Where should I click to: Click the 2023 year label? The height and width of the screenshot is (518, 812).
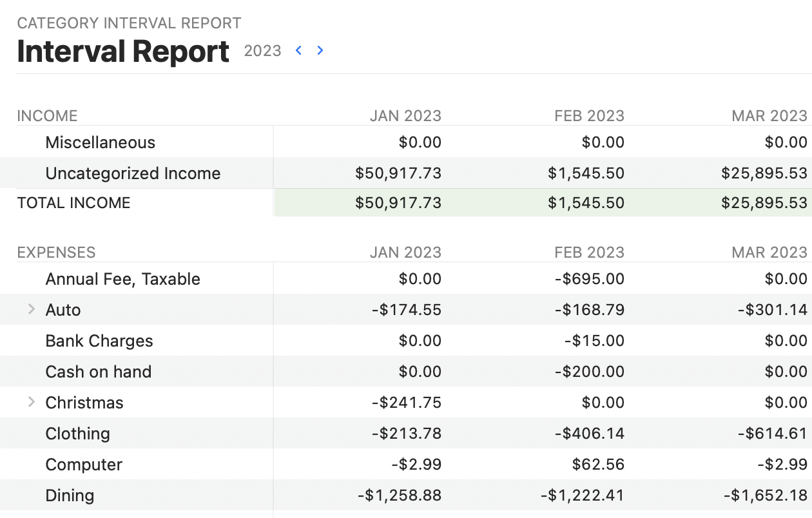(x=262, y=51)
